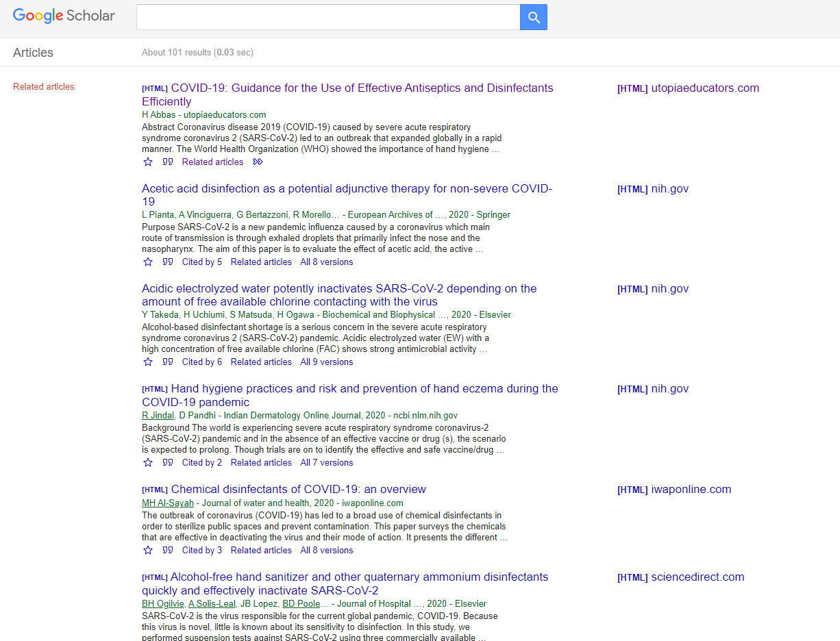Open cite dialog for Chemical disinfectants overview

[168, 550]
